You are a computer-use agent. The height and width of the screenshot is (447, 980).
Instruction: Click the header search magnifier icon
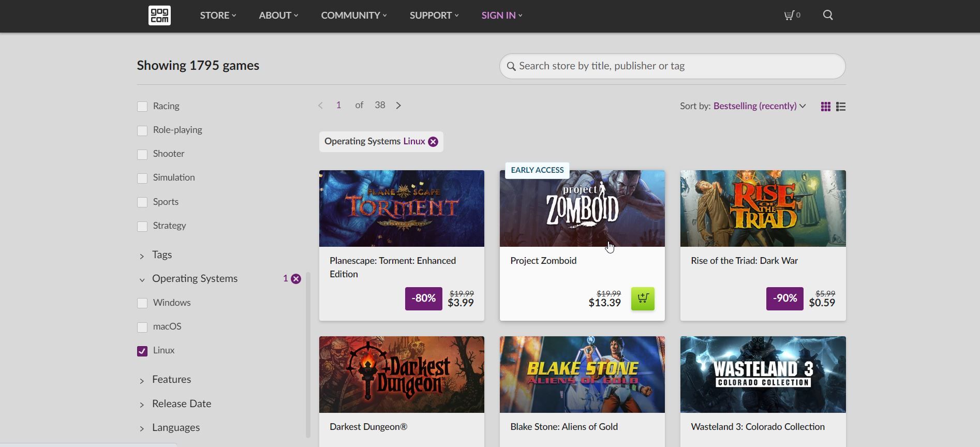click(828, 15)
